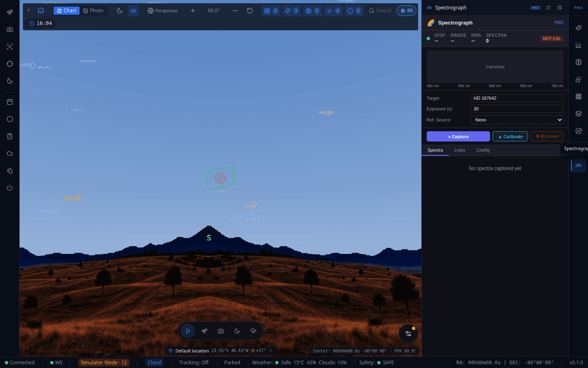Screen dimensions: 588x368
Task: Pop out the Spectrograph panel
Action: point(548,8)
